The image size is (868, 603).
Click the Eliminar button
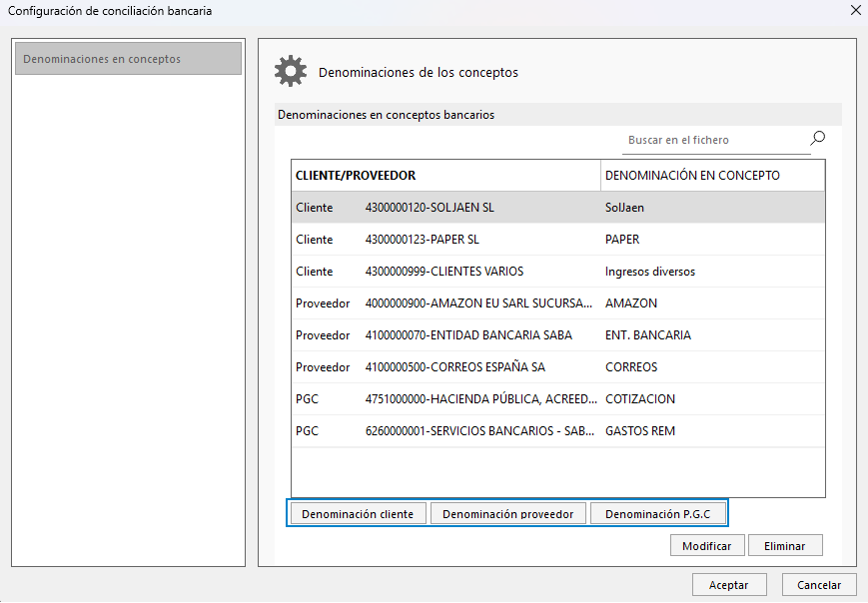(785, 546)
